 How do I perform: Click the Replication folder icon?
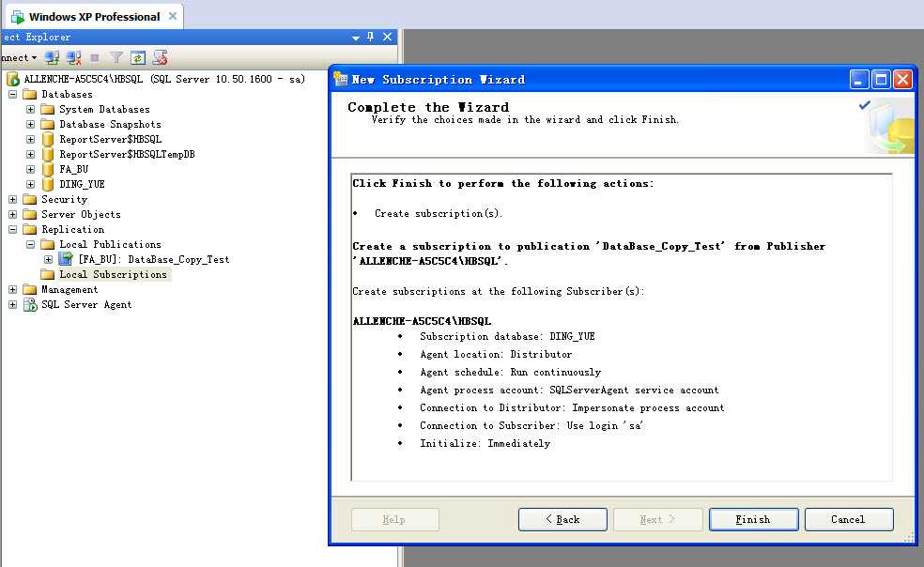tap(29, 229)
